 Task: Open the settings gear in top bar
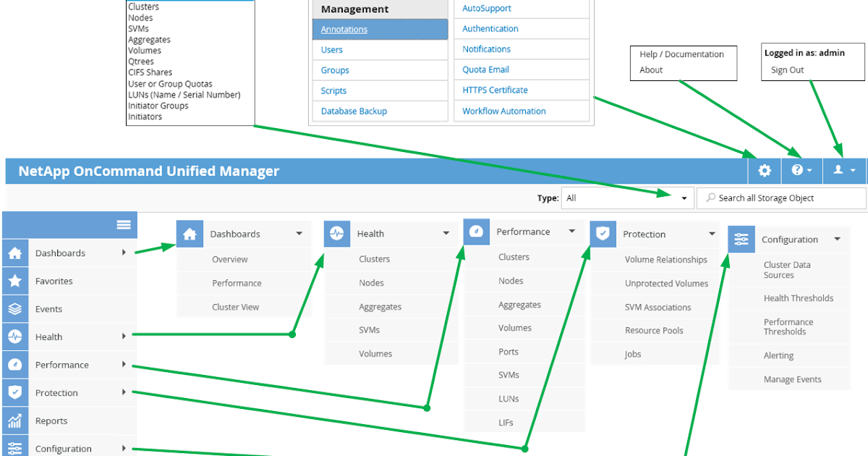pyautogui.click(x=764, y=170)
